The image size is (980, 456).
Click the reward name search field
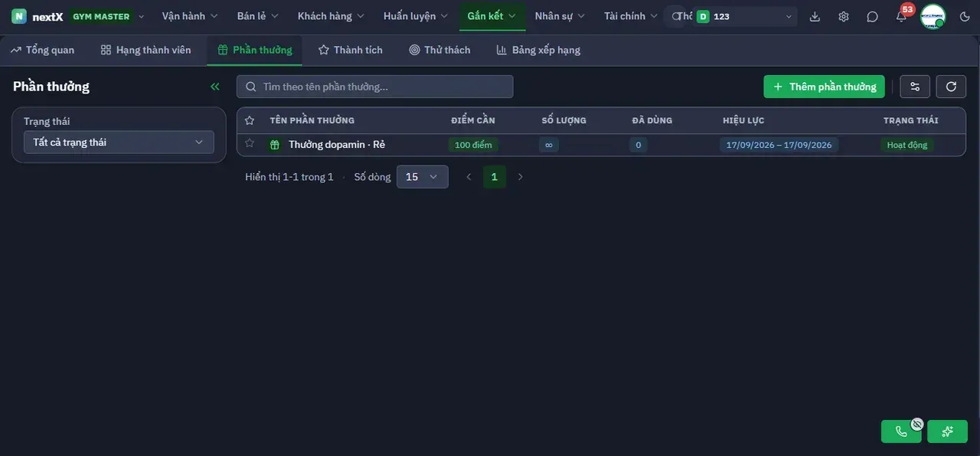click(374, 87)
